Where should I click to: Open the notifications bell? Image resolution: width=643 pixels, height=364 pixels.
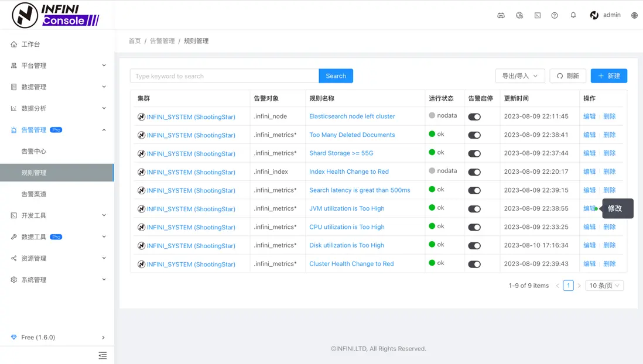573,15
